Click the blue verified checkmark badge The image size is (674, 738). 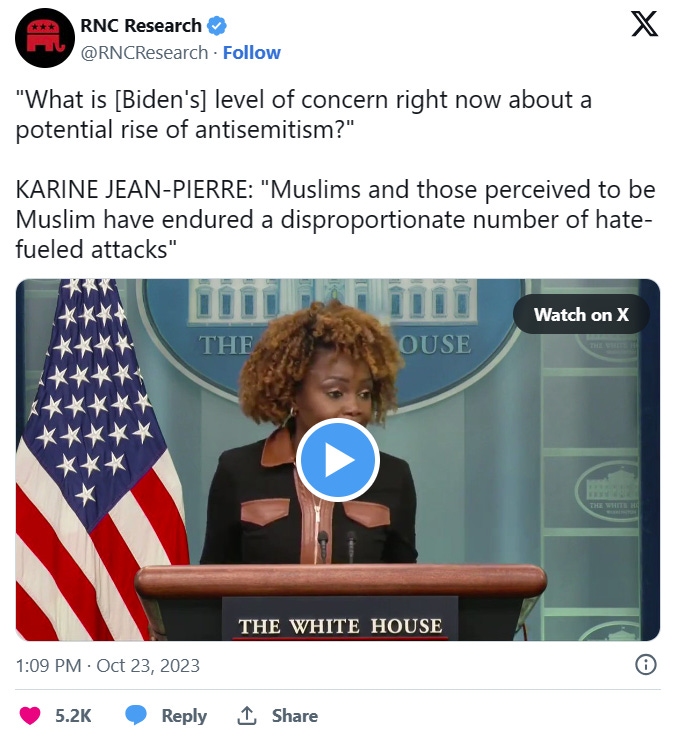(x=217, y=26)
